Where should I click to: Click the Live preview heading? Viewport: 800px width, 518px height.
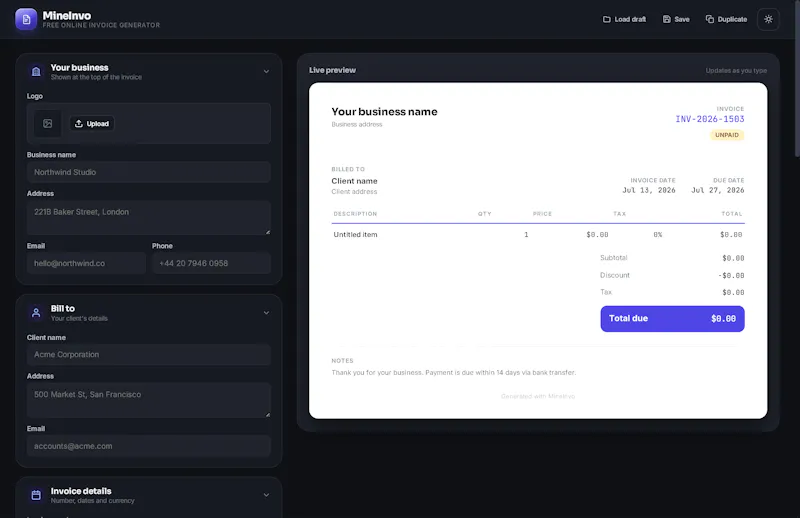pyautogui.click(x=332, y=70)
